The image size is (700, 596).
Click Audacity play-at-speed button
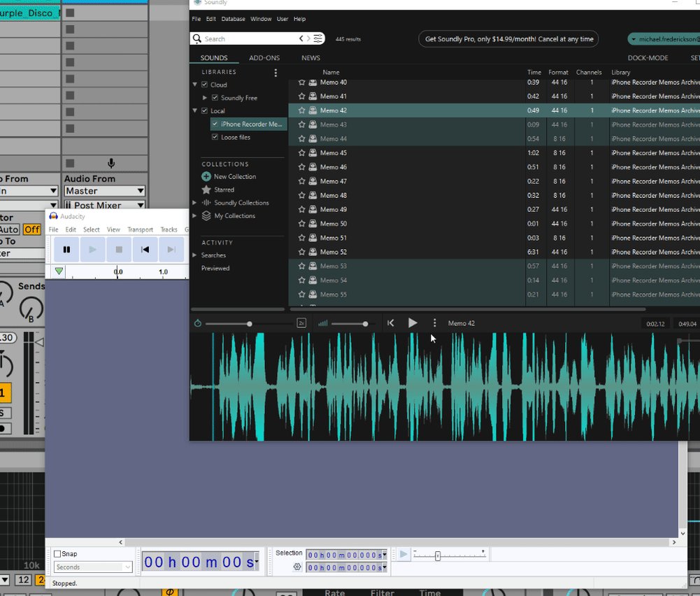tap(403, 555)
